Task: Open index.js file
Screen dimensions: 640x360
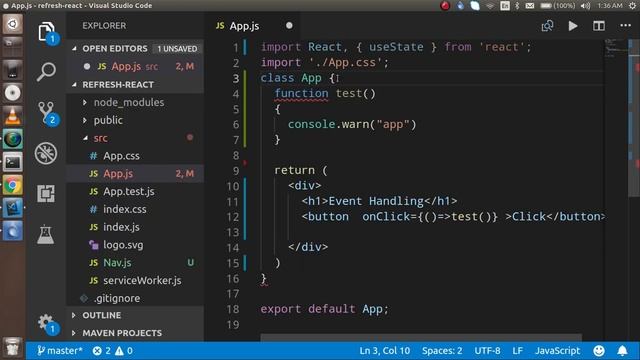Action: click(x=121, y=227)
